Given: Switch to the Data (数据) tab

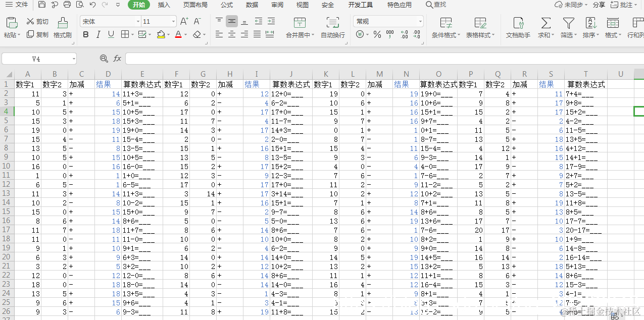Looking at the screenshot, I should click(x=252, y=5).
